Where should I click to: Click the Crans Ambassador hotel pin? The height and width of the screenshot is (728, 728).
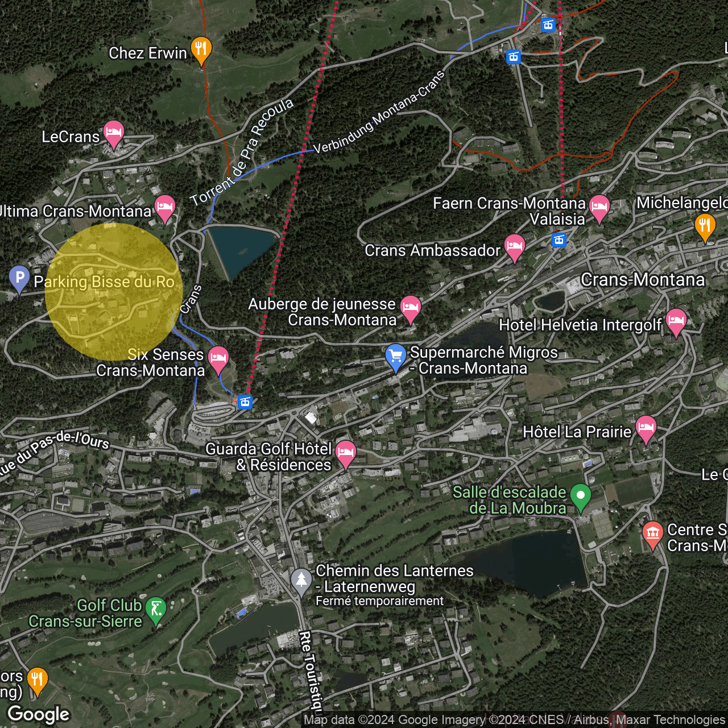[x=514, y=247]
